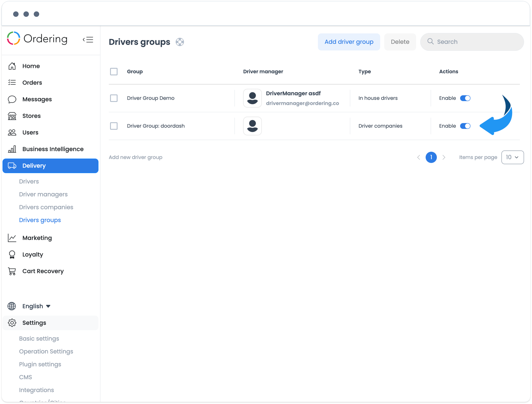532x404 pixels.
Task: Open Business Intelligence section
Action: click(x=50, y=149)
